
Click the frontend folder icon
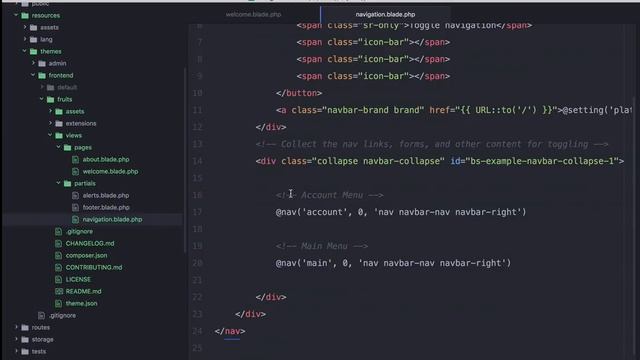click(42, 76)
